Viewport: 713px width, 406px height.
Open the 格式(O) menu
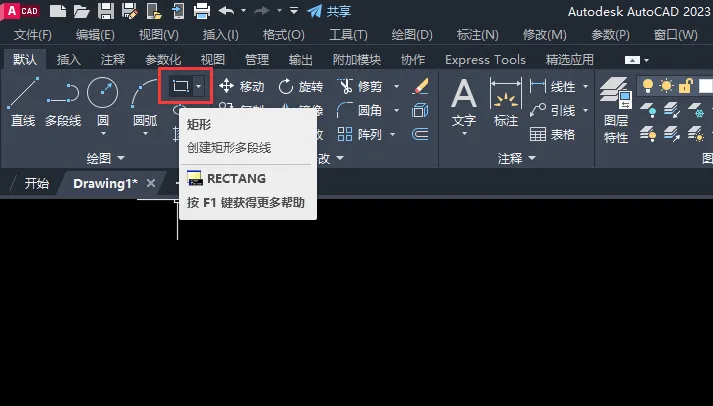point(284,35)
